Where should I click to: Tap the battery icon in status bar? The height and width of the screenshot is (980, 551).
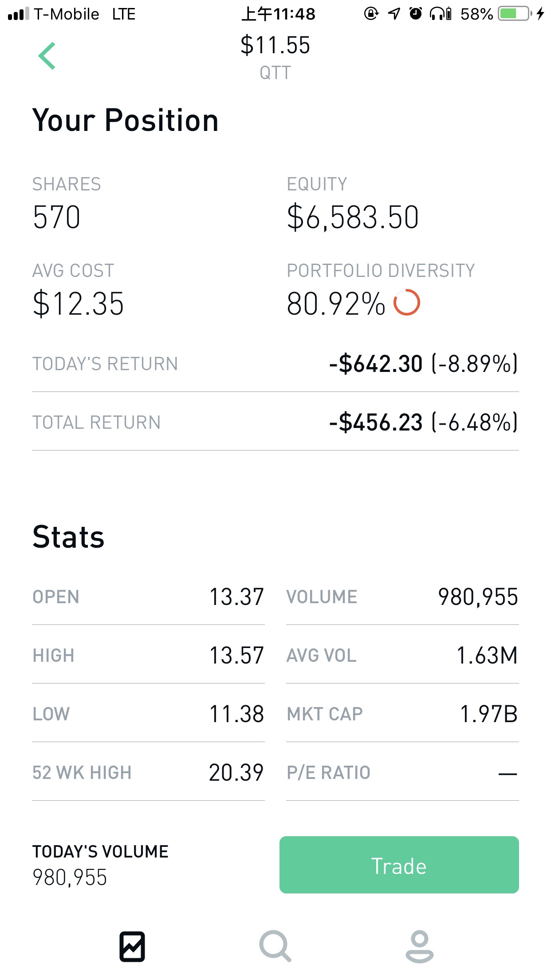[x=515, y=14]
